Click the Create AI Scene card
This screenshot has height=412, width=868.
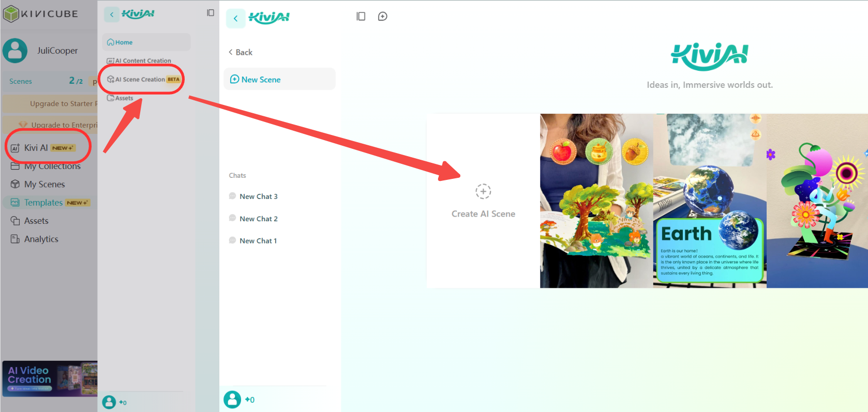point(483,201)
